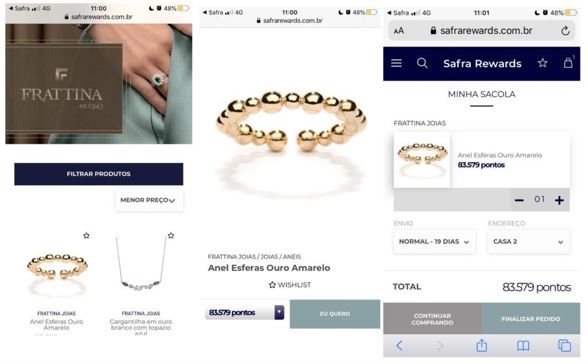Tap the Safari reload icon
The image size is (588, 364).
point(566,31)
